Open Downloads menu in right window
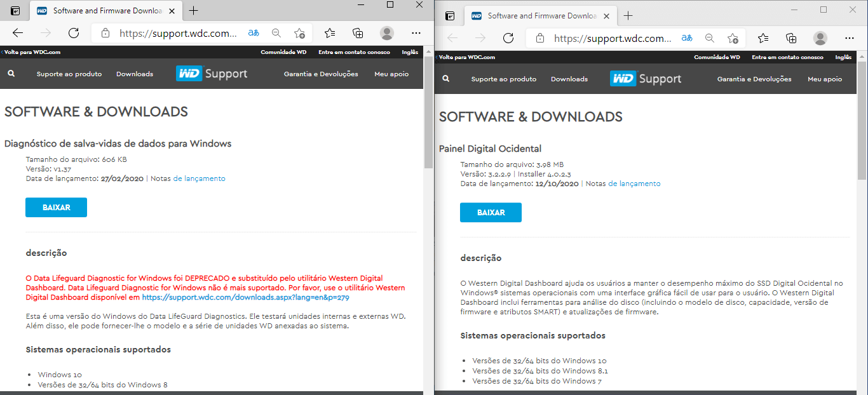Screen dimensions: 868x395 [569, 79]
